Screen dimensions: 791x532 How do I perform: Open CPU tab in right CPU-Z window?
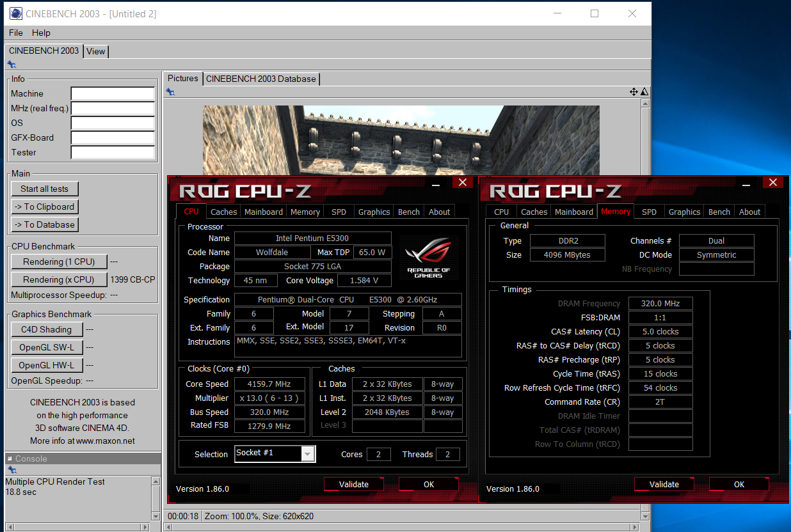[x=502, y=212]
